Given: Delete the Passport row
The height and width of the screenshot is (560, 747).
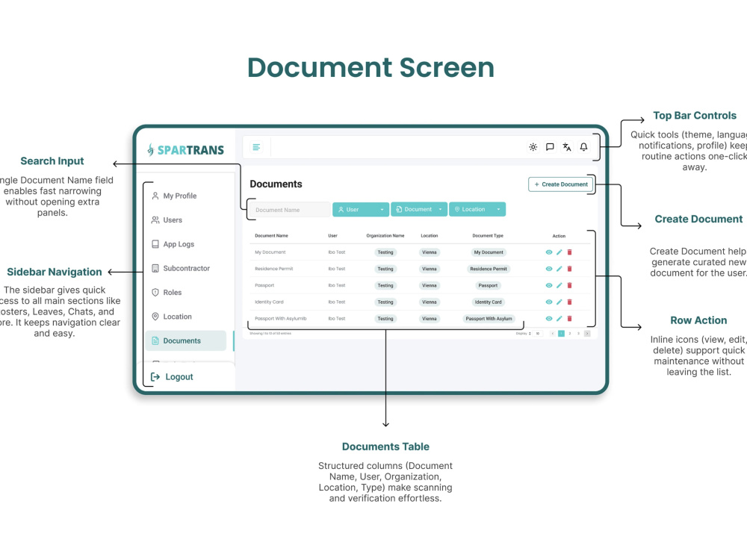Looking at the screenshot, I should (569, 285).
